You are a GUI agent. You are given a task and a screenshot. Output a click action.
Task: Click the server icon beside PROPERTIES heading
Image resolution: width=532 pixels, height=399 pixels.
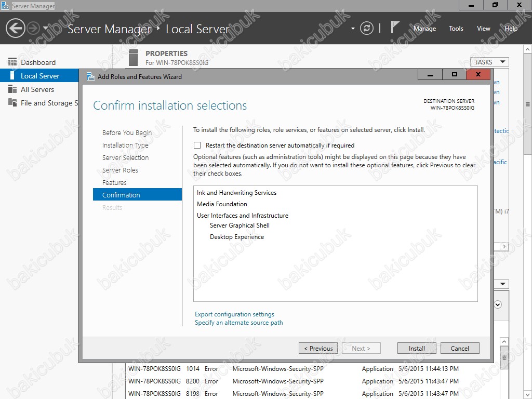134,58
